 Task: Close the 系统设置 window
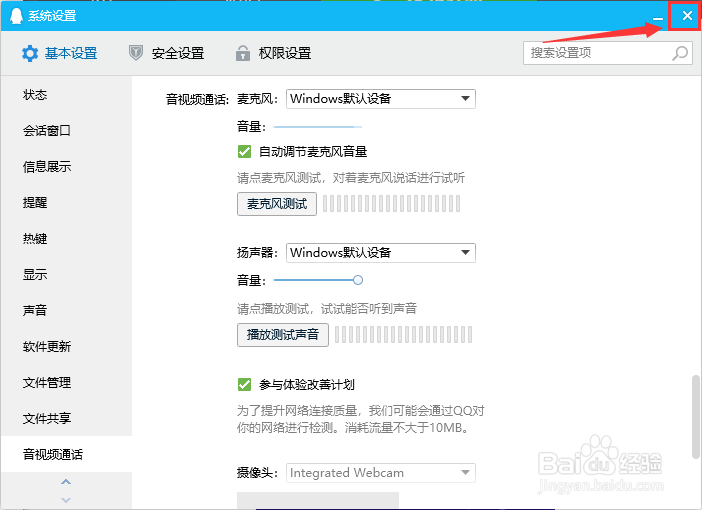(686, 16)
